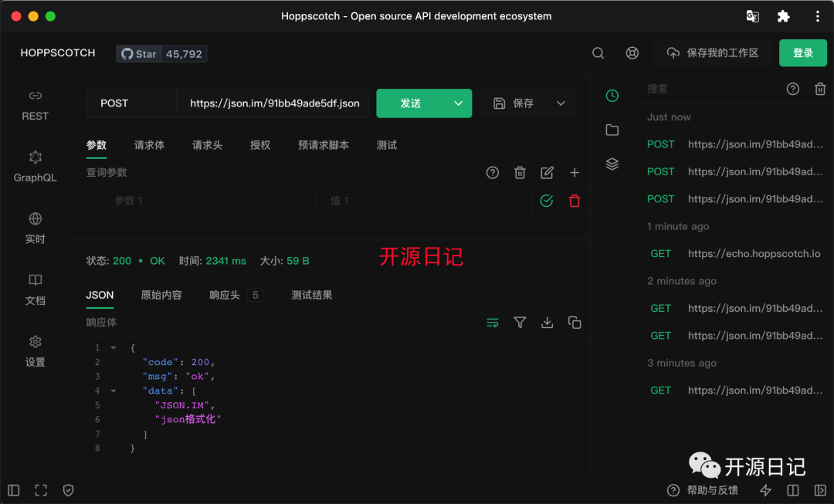This screenshot has width=834, height=504.
Task: Open the collections folder panel icon
Action: click(612, 130)
